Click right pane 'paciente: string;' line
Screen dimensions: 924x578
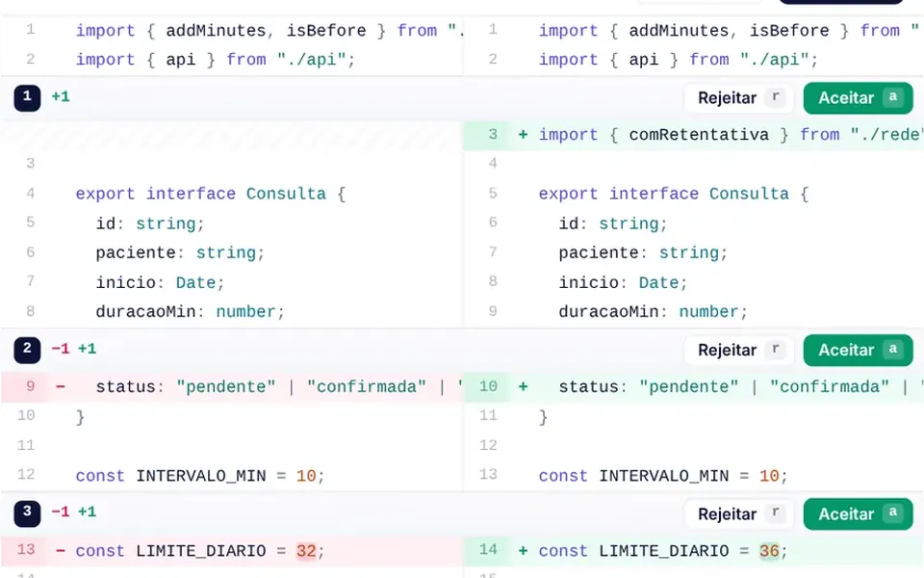(x=694, y=252)
